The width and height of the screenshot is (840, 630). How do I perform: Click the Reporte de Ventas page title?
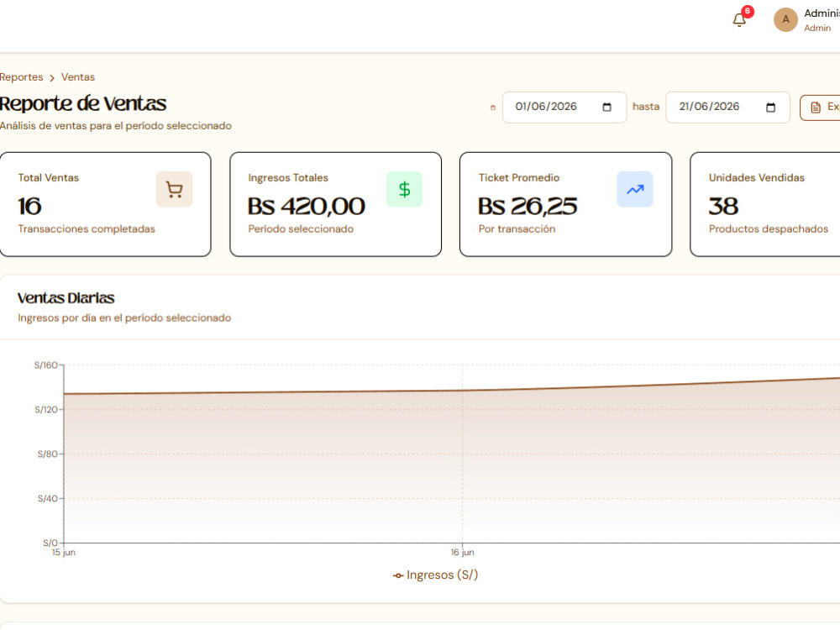[83, 103]
